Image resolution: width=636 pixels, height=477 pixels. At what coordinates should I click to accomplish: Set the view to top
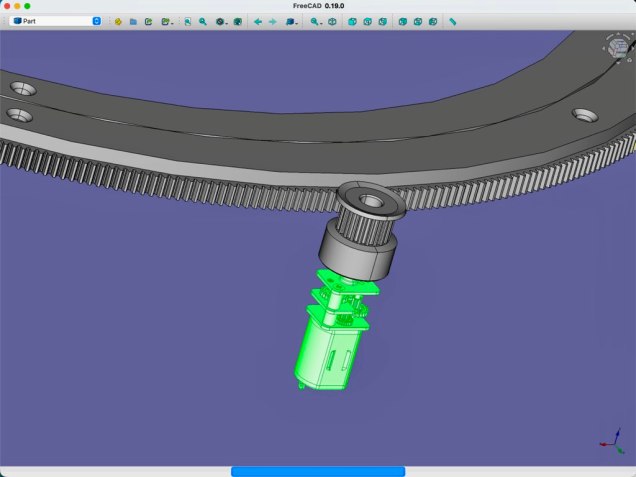[367, 20]
